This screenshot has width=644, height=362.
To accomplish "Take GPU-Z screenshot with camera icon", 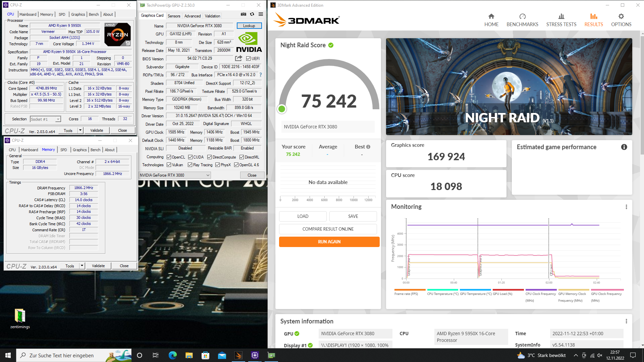I will pyautogui.click(x=244, y=14).
